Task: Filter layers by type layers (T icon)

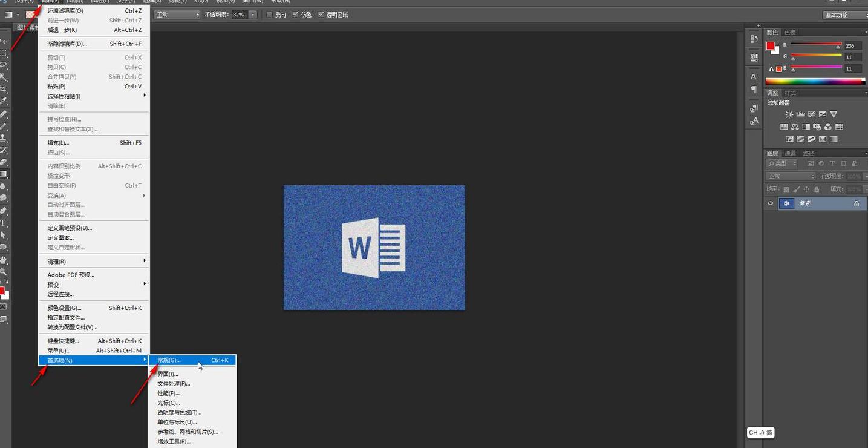Action: click(x=832, y=163)
